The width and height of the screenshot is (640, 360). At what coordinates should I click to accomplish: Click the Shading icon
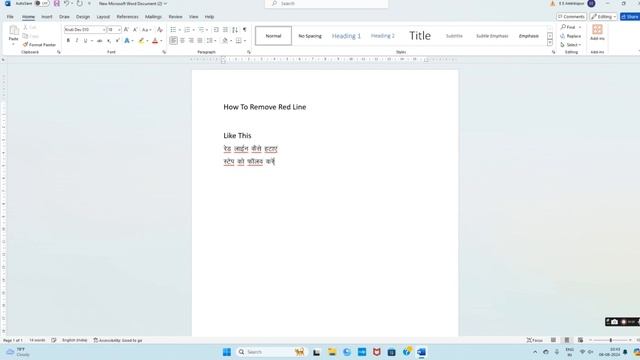[x=225, y=40]
